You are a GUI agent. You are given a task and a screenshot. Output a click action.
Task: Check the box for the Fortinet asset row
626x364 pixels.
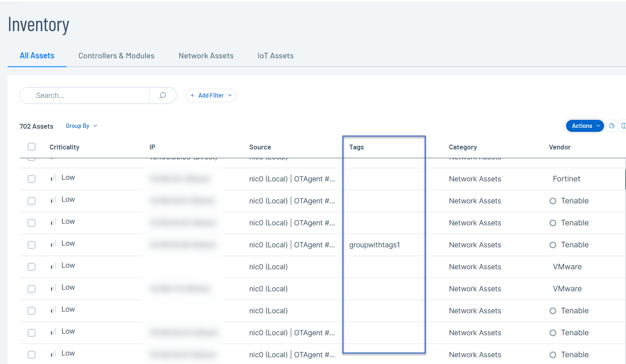pos(32,179)
